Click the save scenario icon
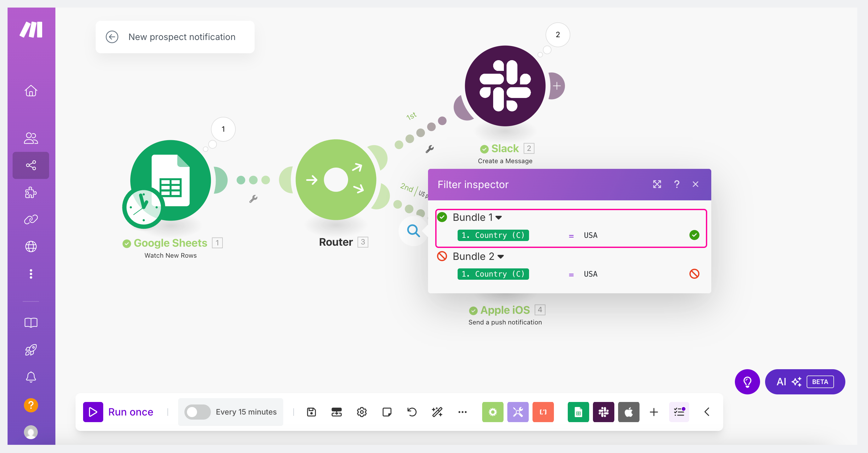 (x=311, y=412)
